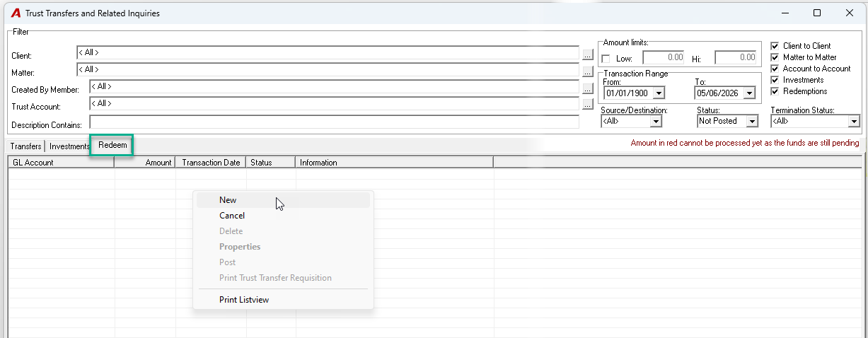Uncheck Client to Client checkbox

[x=775, y=46]
